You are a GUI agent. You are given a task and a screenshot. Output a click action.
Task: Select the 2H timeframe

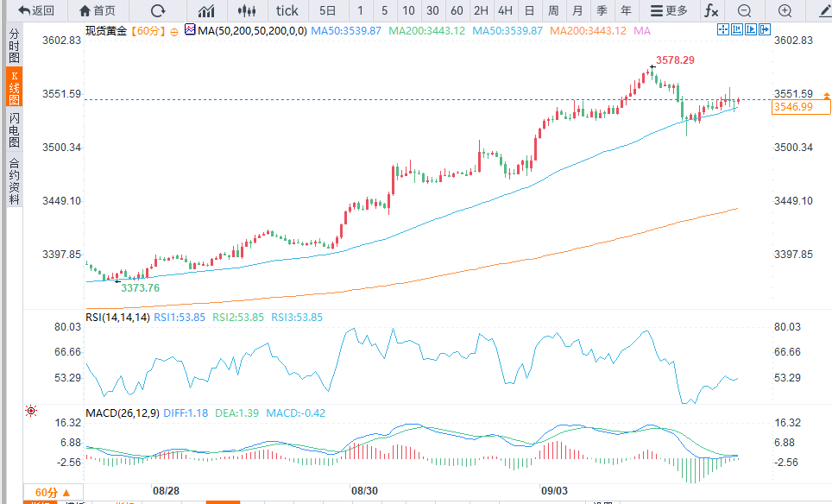(481, 10)
